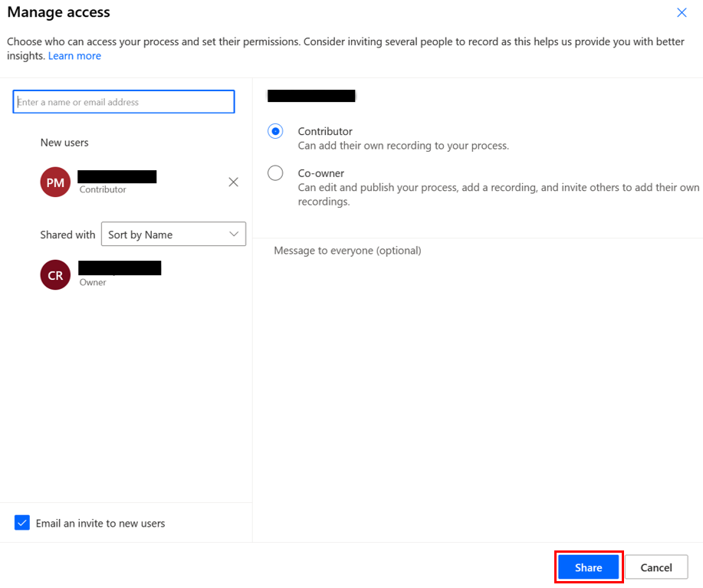Screen dimensions: 703x588
Task: Click the Owner label under the CR user
Action: [92, 282]
